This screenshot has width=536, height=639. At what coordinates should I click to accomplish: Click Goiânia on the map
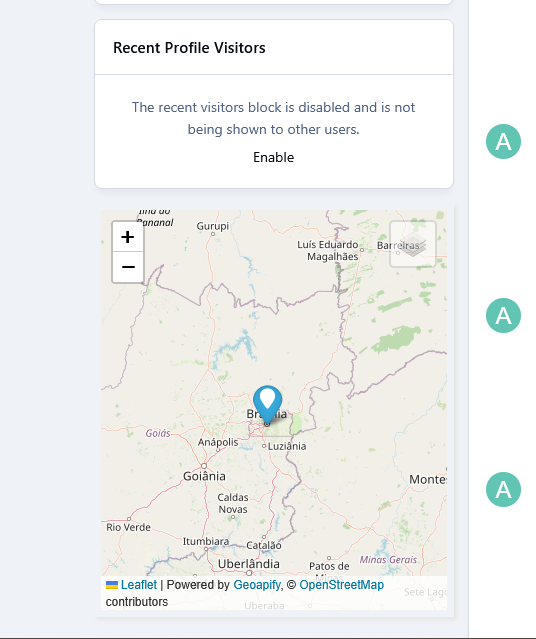(204, 476)
